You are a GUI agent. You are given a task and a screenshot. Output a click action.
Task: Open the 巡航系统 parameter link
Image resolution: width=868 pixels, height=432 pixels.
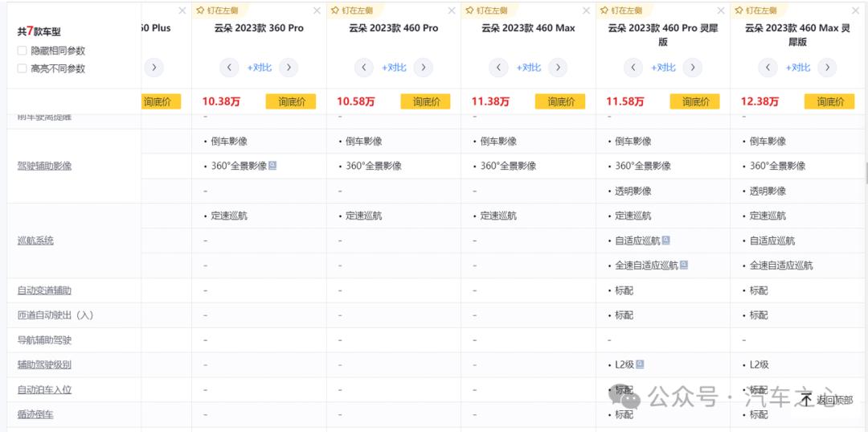pos(35,241)
